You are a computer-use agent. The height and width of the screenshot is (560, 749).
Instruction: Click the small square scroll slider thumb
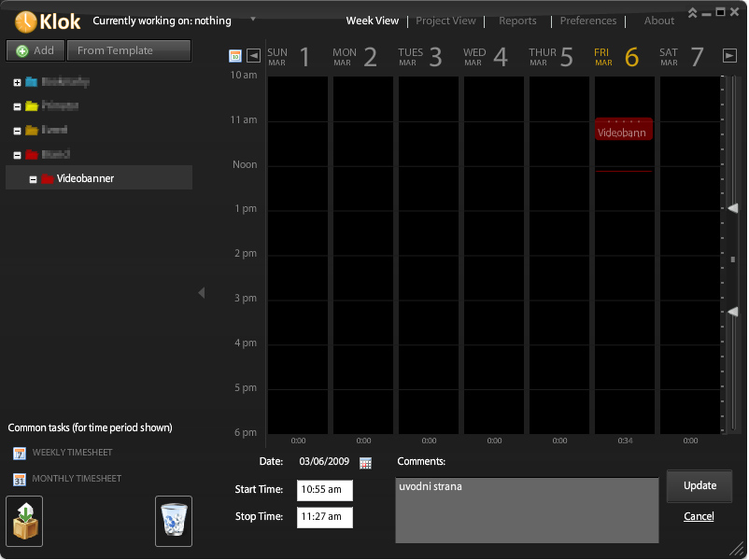pos(733,259)
